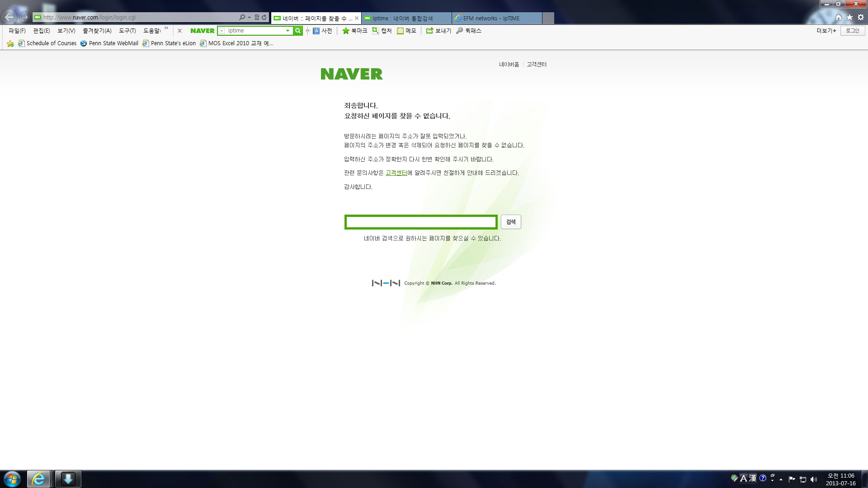Viewport: 868px width, 488px height.
Task: Open the address bar search dropdown arrow
Action: point(249,18)
